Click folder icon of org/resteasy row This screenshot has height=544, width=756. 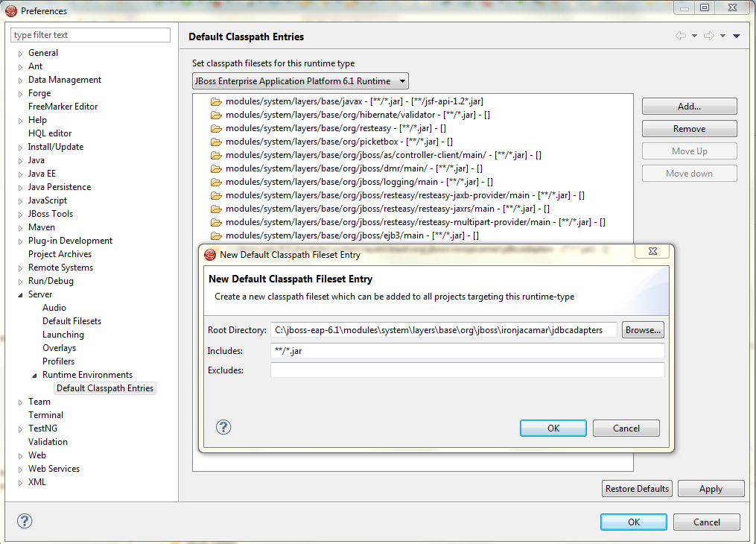click(216, 128)
